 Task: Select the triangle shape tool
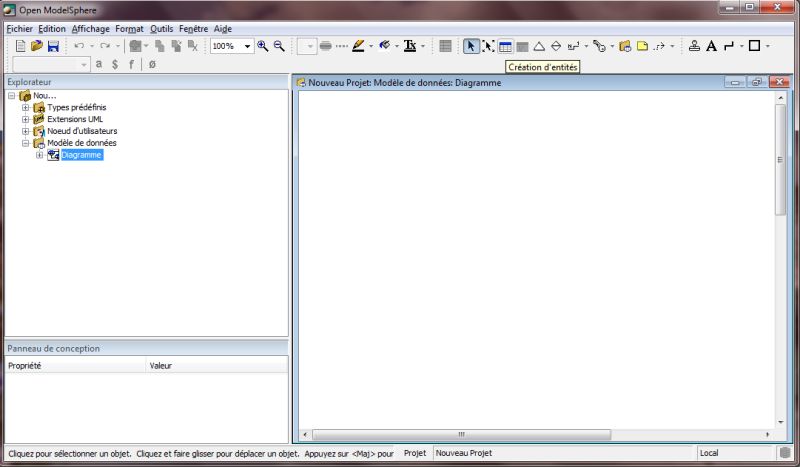539,46
